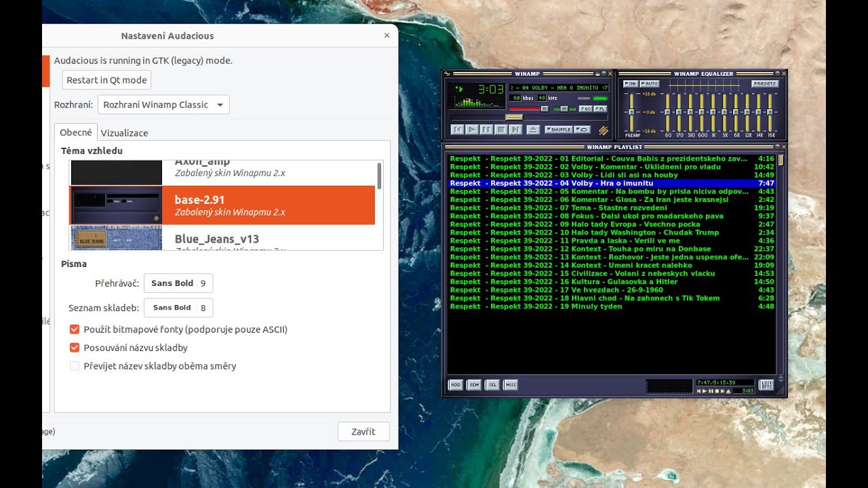The width and height of the screenshot is (868, 488).
Task: Click the 16K equalizer band slider
Action: point(770,112)
